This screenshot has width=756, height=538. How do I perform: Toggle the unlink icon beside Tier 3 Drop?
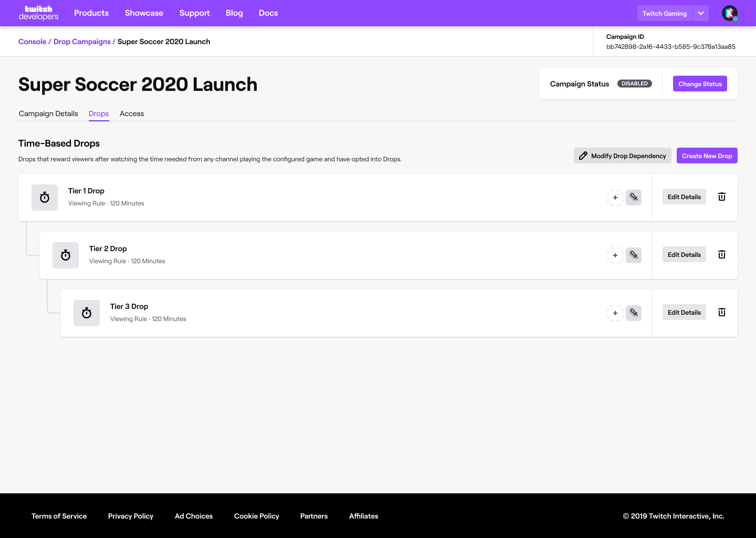pyautogui.click(x=633, y=313)
